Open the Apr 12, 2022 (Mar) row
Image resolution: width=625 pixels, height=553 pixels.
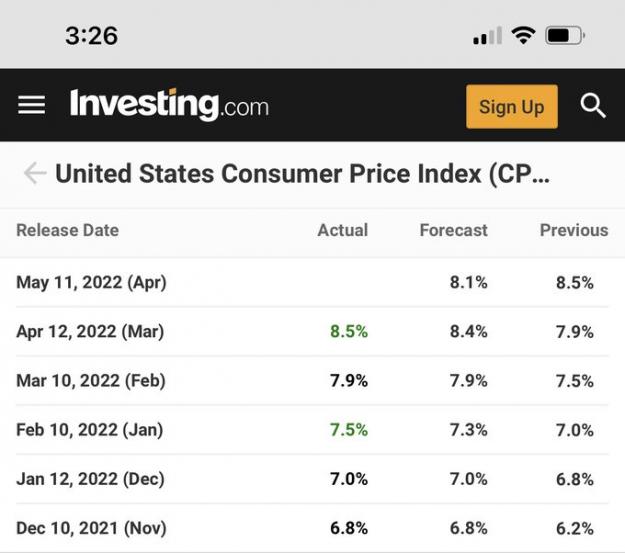pos(312,331)
